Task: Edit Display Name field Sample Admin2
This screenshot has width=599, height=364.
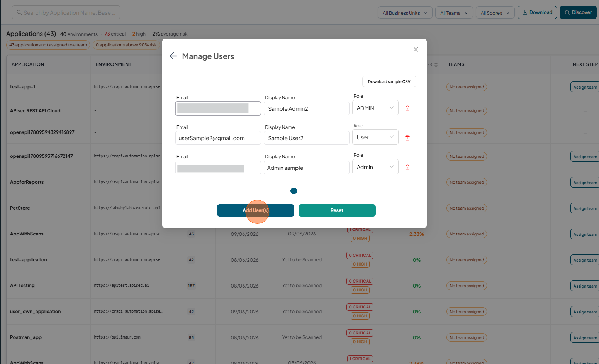Action: tap(307, 108)
